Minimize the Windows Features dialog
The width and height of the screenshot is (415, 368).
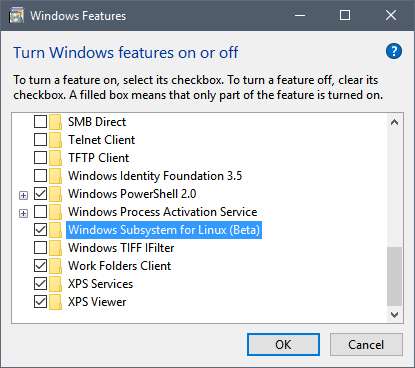click(300, 15)
